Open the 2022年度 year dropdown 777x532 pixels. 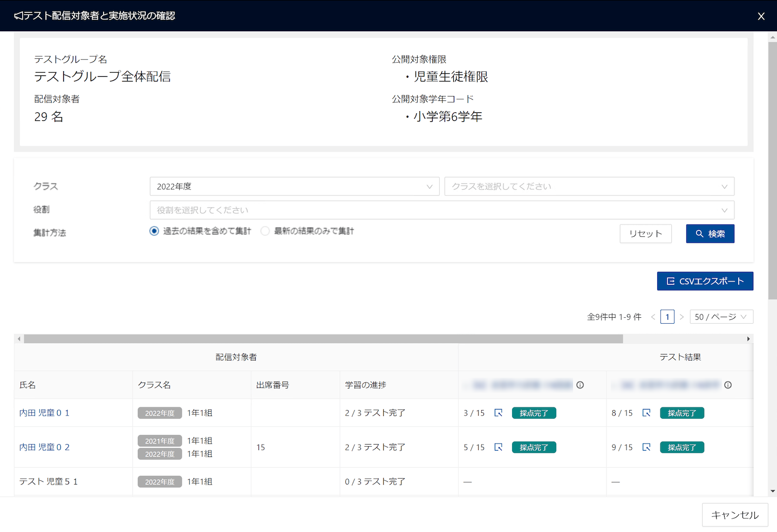(294, 187)
